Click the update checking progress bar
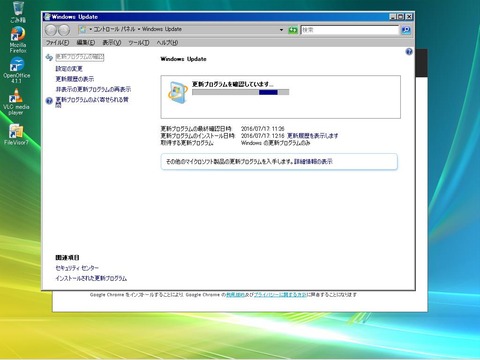Viewport: 480px width, 360px height. (x=240, y=92)
